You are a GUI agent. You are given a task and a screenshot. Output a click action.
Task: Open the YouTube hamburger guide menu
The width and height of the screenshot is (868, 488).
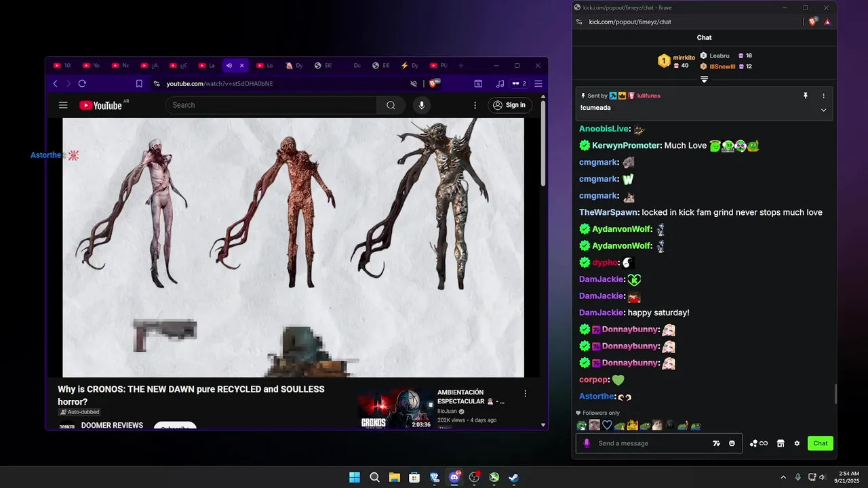tap(63, 105)
